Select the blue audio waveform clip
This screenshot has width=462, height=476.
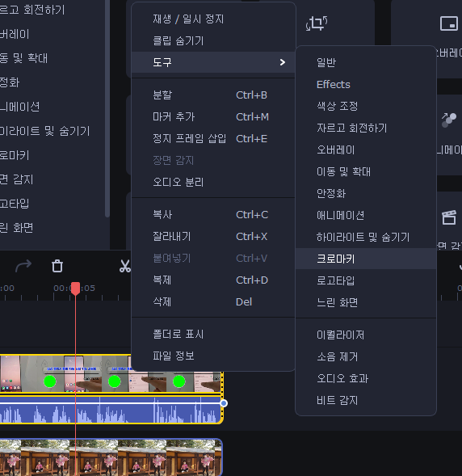click(111, 410)
